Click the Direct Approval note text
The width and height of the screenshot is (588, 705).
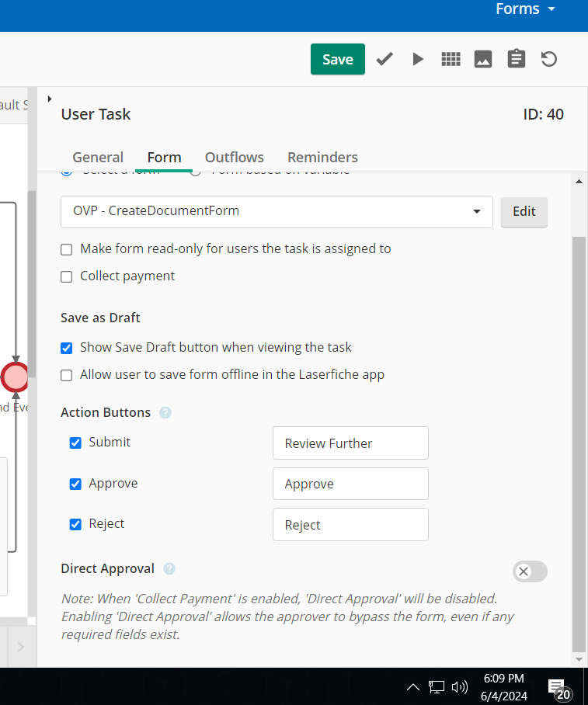click(287, 616)
